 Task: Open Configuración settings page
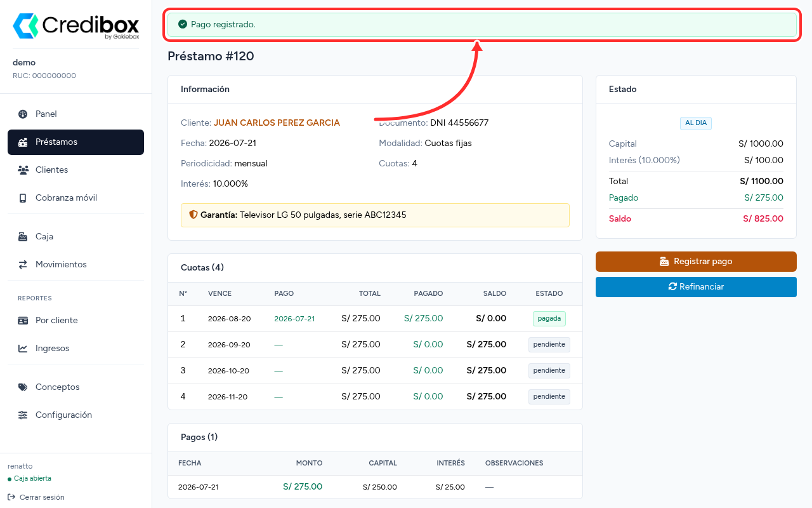pyautogui.click(x=75, y=415)
